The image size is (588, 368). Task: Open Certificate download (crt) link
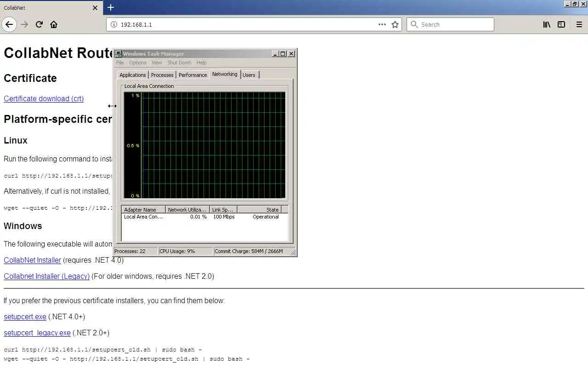tap(44, 98)
